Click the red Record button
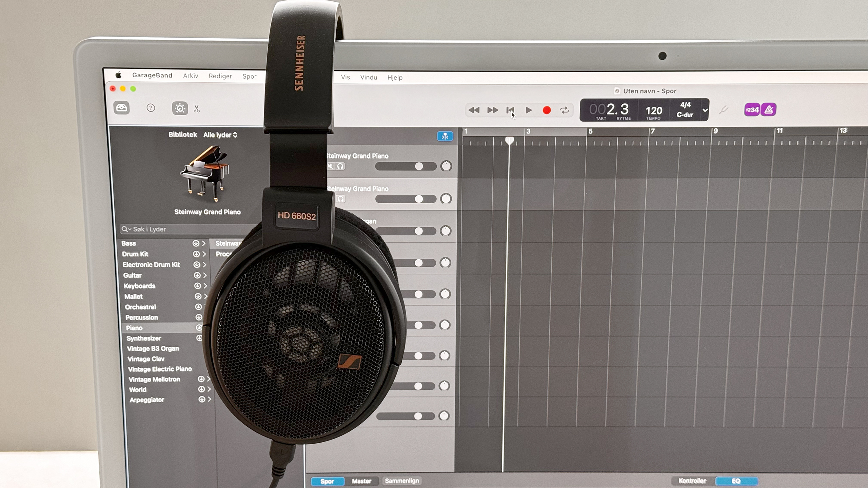 tap(547, 110)
